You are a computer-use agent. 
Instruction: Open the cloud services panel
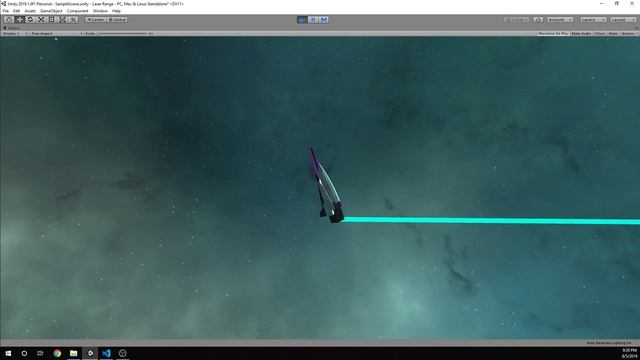[x=538, y=20]
